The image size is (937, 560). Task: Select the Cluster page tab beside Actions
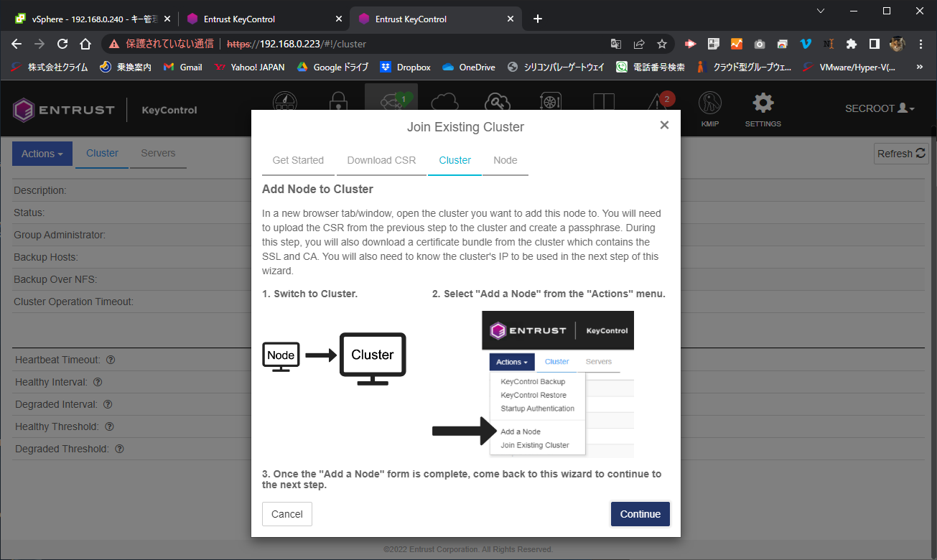(102, 153)
